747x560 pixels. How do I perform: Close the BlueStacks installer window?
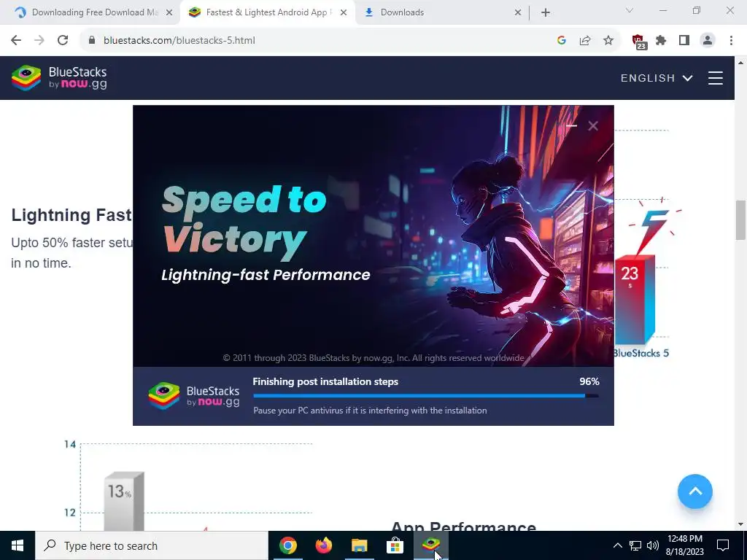(x=593, y=125)
